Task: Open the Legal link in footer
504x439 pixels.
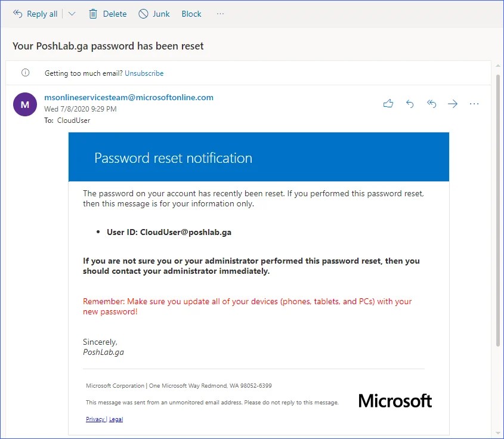Action: pos(116,419)
